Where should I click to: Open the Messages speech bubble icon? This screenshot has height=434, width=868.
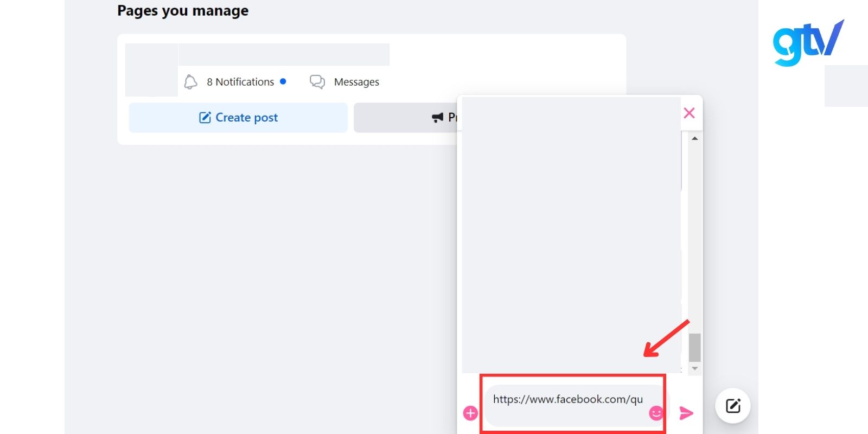pos(317,82)
